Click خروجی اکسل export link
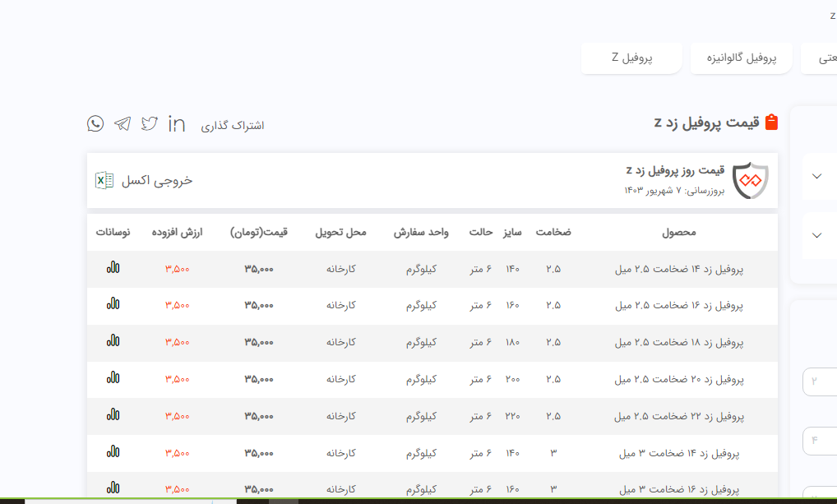 tap(156, 180)
